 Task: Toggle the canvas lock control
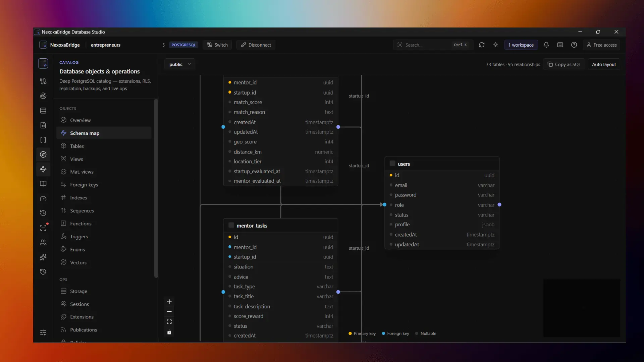click(x=169, y=332)
